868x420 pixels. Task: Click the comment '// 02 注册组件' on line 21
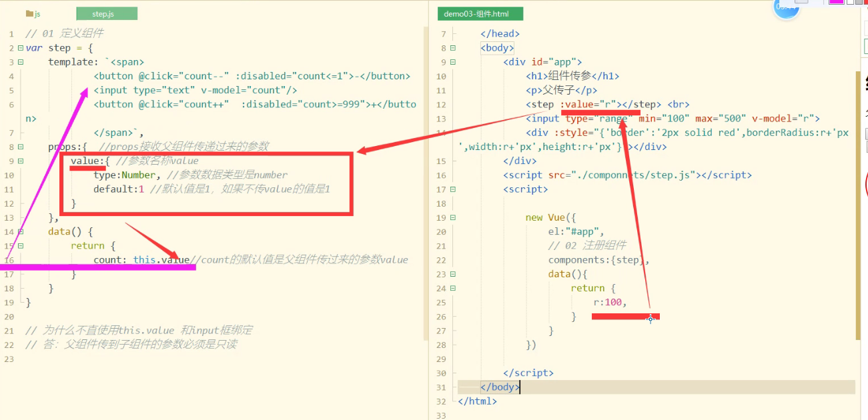(587, 246)
